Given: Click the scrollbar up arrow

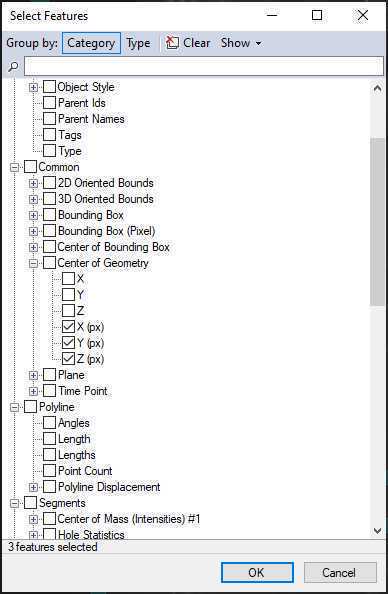Looking at the screenshot, I should [377, 89].
